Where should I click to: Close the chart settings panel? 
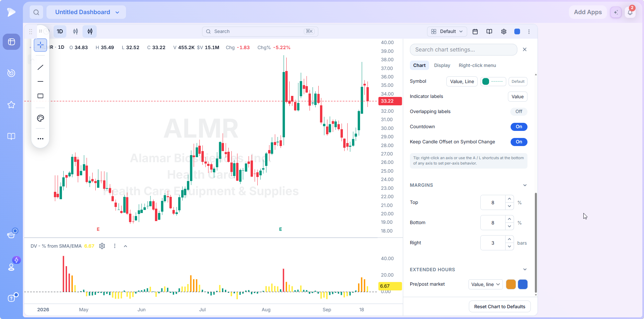[x=524, y=49]
